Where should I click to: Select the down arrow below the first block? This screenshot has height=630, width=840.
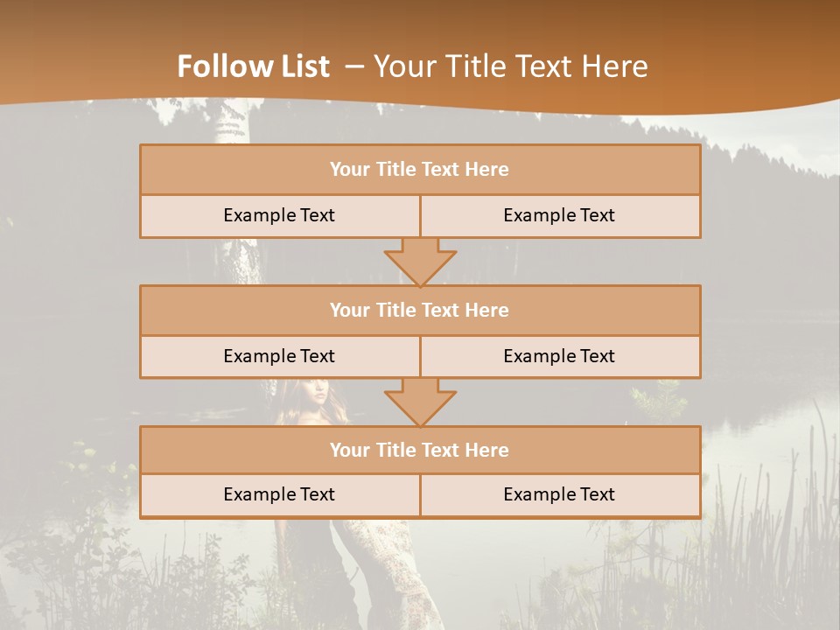[421, 262]
